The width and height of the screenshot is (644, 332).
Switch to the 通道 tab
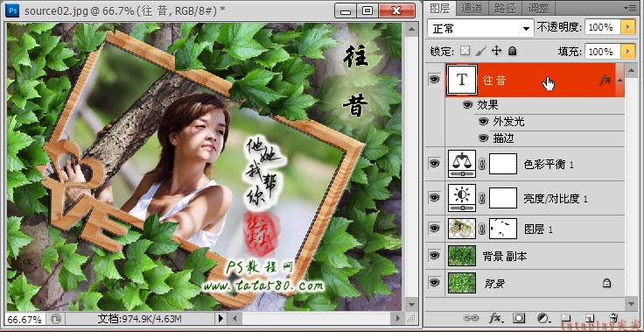472,7
